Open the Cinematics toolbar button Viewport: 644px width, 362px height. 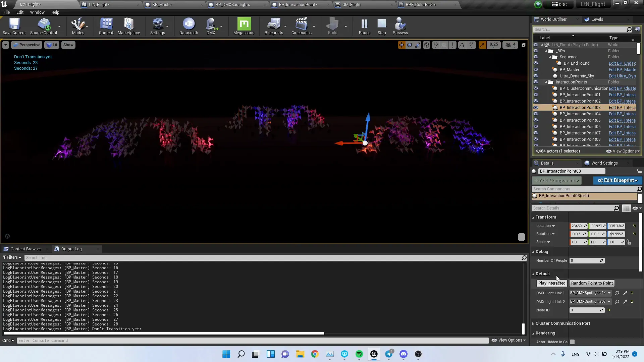[x=301, y=26]
